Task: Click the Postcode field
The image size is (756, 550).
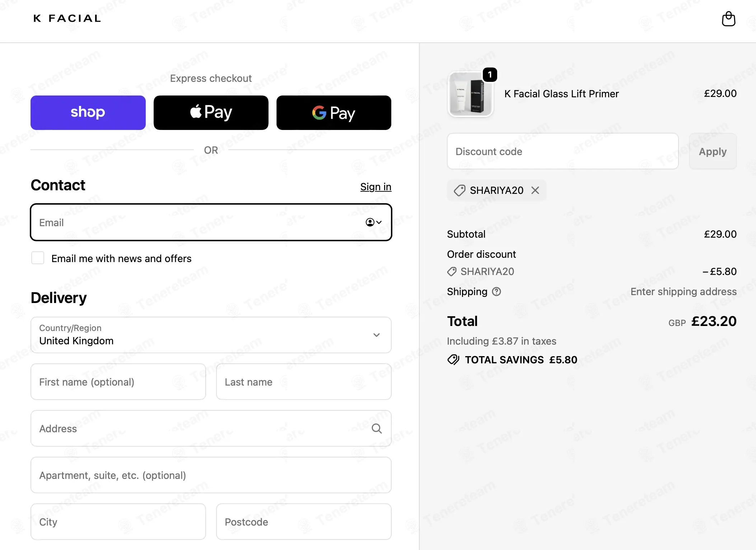Action: [304, 522]
